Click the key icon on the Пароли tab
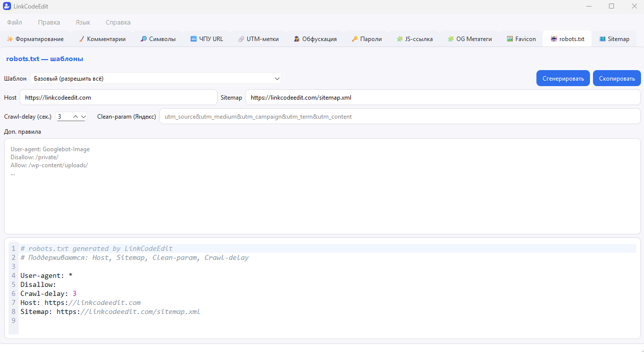Image resolution: width=644 pixels, height=352 pixels. [x=355, y=39]
